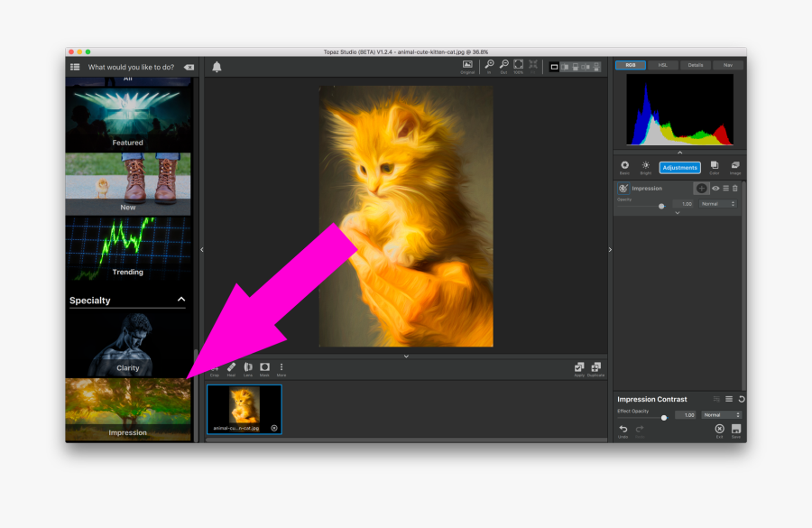Image resolution: width=812 pixels, height=528 pixels.
Task: Save the edited image
Action: pos(736,431)
